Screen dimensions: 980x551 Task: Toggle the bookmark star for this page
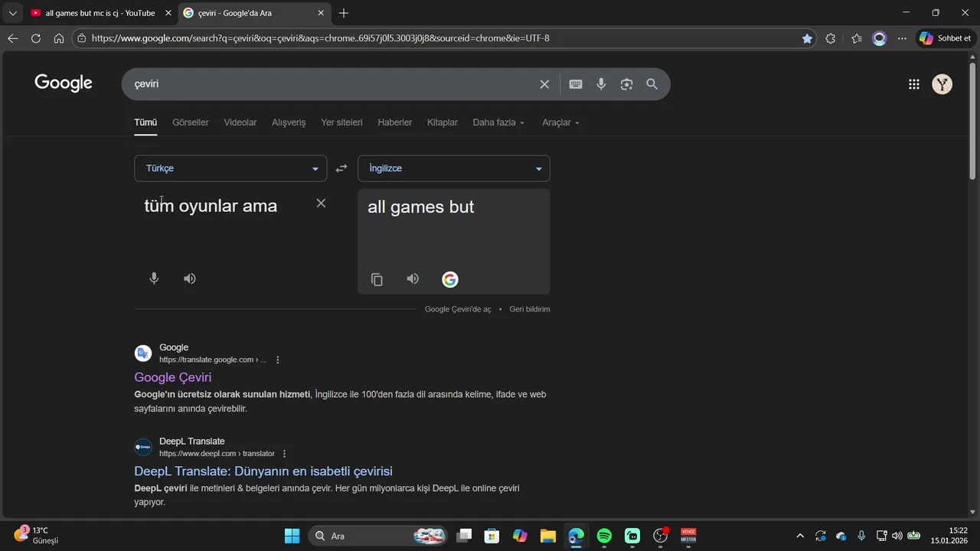(807, 38)
